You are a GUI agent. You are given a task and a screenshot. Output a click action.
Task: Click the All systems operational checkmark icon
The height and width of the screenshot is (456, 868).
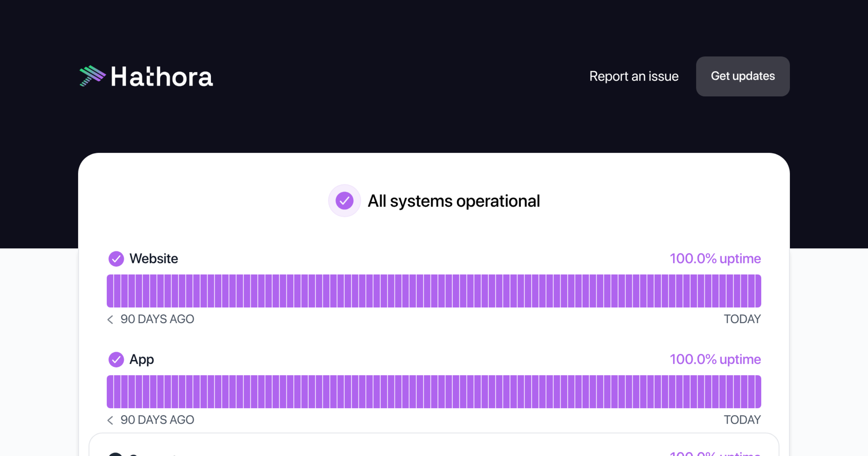[x=344, y=200]
